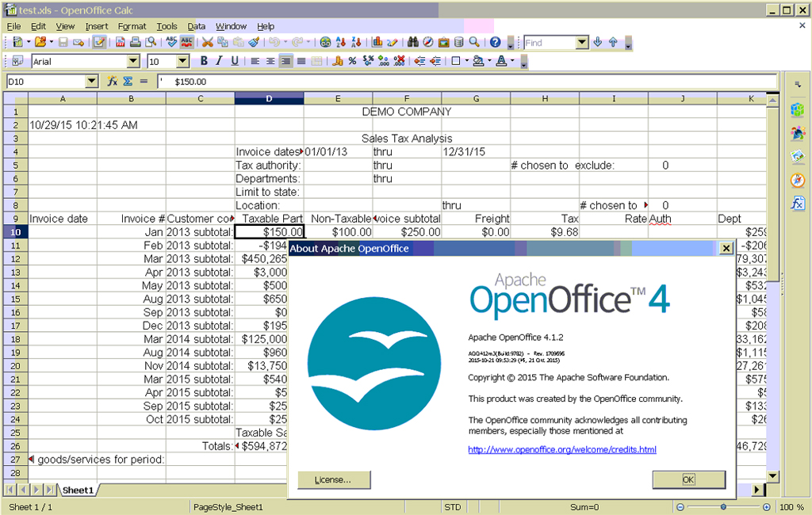Open the Insert menu

96,26
